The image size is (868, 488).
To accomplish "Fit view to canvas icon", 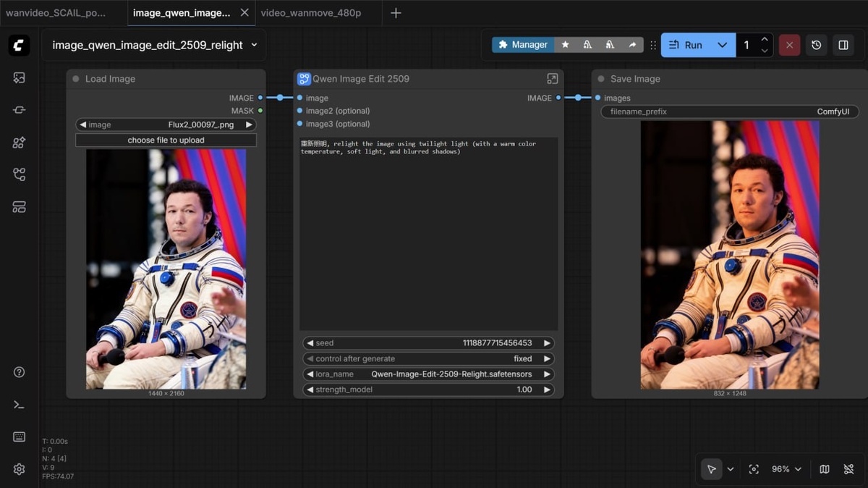I will pos(754,469).
